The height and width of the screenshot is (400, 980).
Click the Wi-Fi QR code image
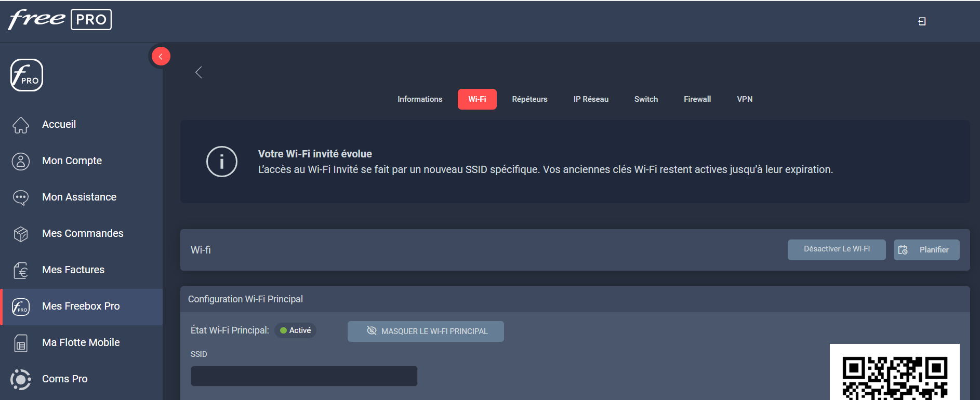coord(895,372)
